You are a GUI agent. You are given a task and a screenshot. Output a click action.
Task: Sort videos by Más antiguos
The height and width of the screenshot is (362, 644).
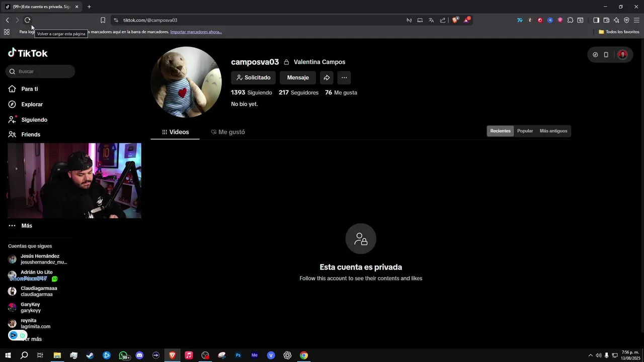[553, 131]
